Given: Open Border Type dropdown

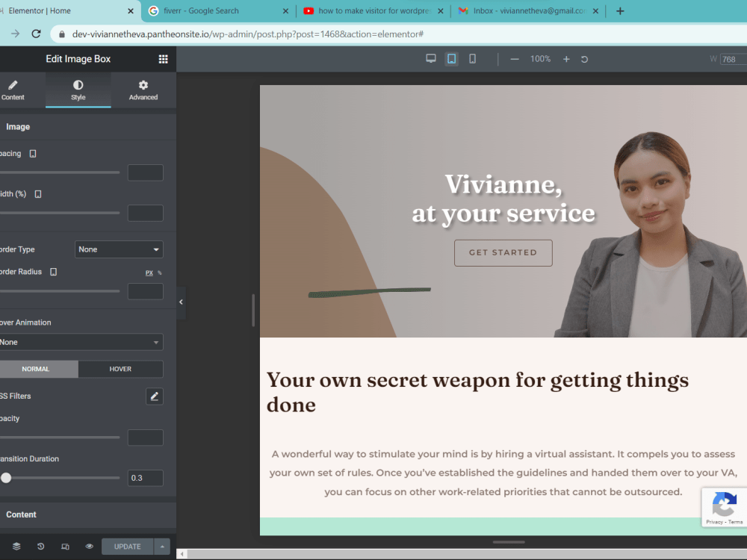Looking at the screenshot, I should click(x=119, y=249).
